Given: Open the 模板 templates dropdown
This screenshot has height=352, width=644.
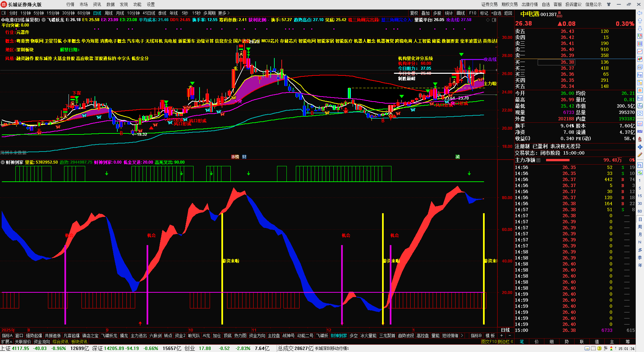Looking at the screenshot, I should [x=490, y=336].
